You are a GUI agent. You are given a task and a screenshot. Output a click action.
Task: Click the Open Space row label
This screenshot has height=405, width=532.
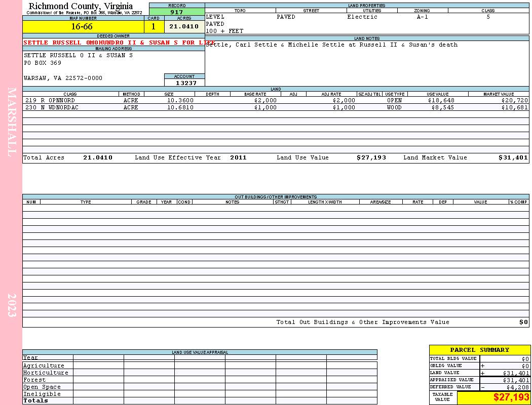(x=42, y=387)
